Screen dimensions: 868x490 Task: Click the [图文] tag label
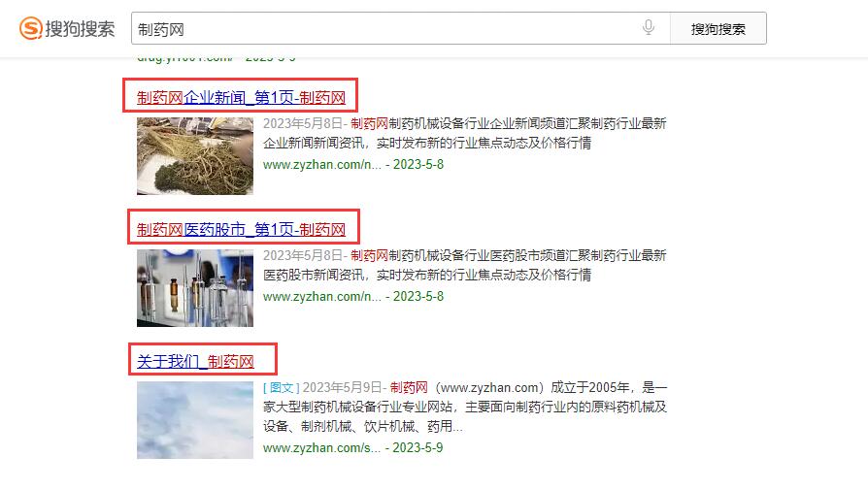pos(282,388)
